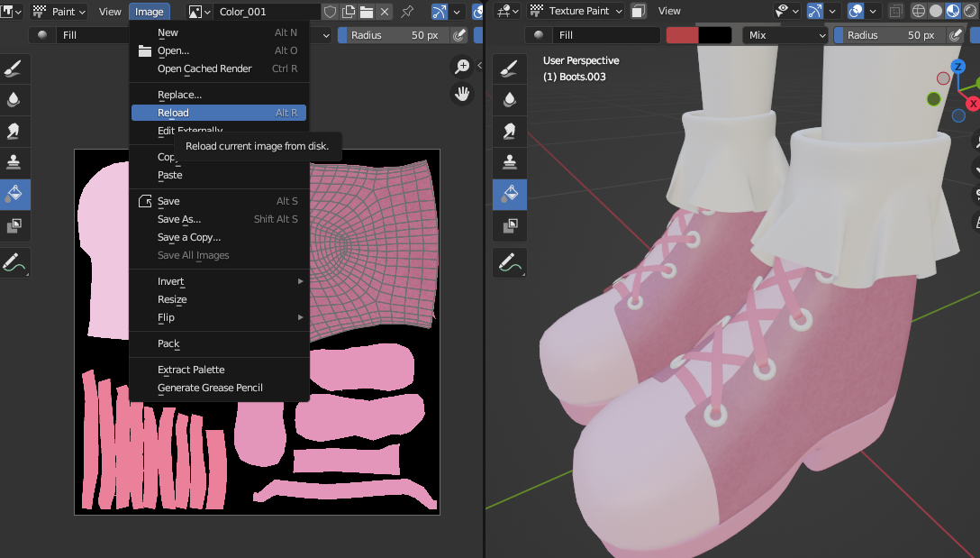
Task: Open 3D viewport editor type dropdown
Action: [x=507, y=11]
